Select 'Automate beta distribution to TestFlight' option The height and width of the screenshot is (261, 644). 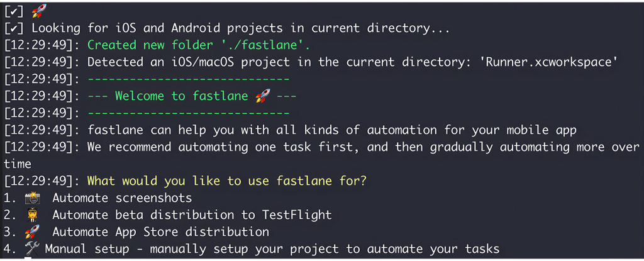[x=192, y=215]
